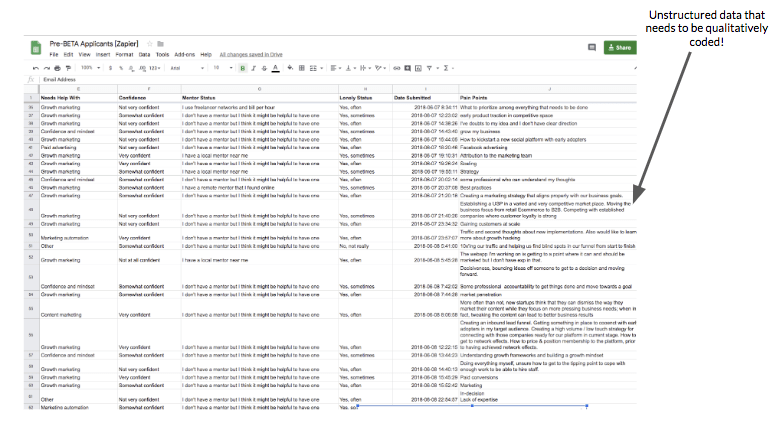Format as percent with % icon
This screenshot has height=429, width=776.
coord(121,68)
